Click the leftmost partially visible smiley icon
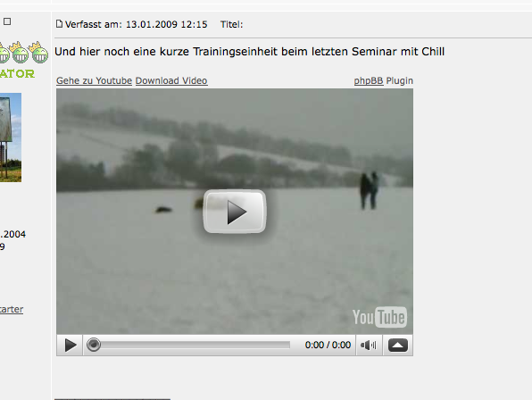532x400 pixels. [x=4, y=53]
